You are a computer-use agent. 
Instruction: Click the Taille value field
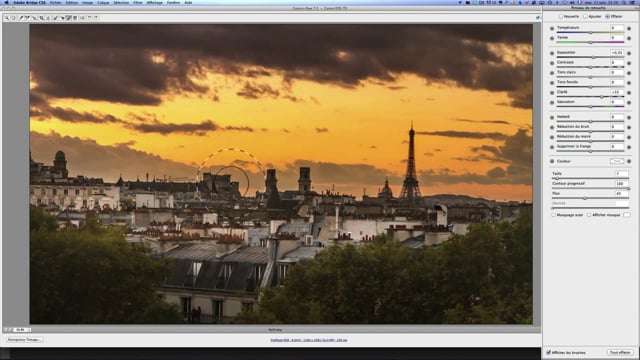click(x=622, y=173)
